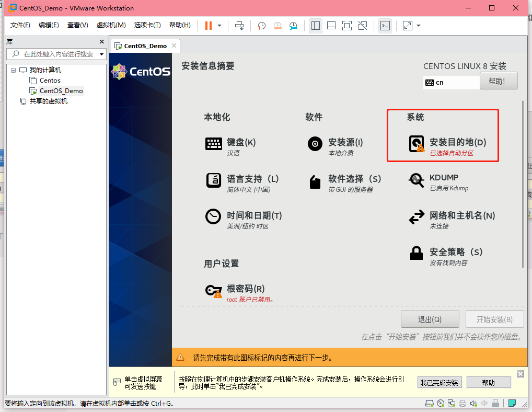Click the send Ctrl+Alt+Del toolbar icon

[239, 26]
